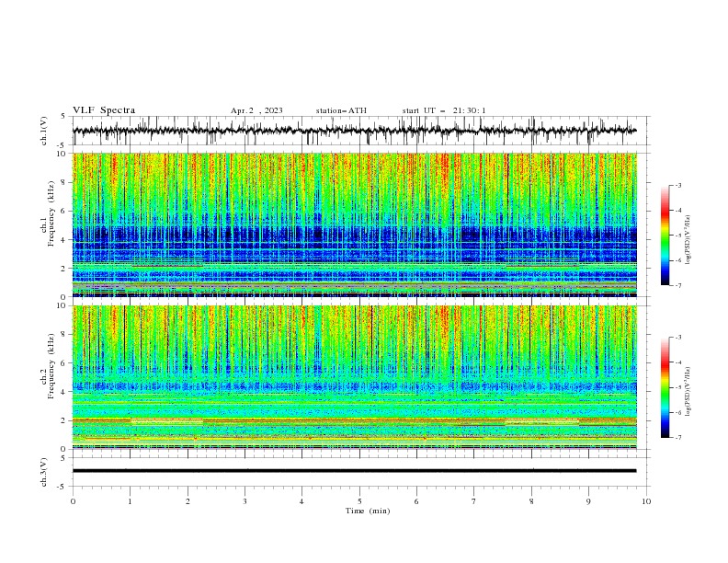The image size is (728, 563).
Task: Click the ch.2 PSD color bar
Action: tap(665, 387)
